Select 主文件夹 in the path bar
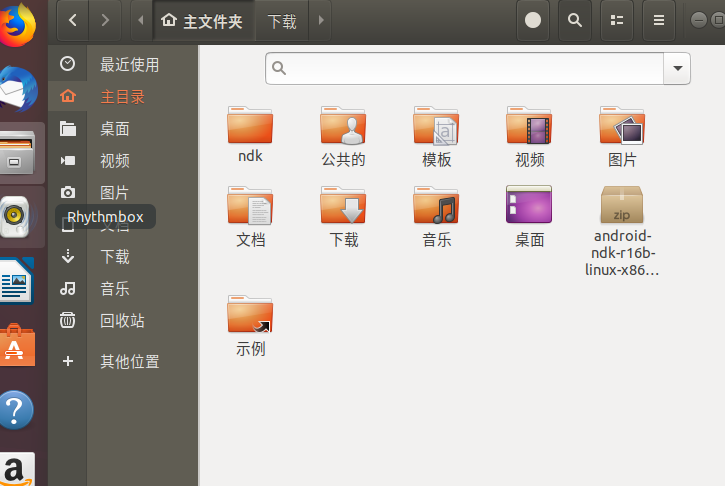This screenshot has width=725, height=486. coord(203,21)
